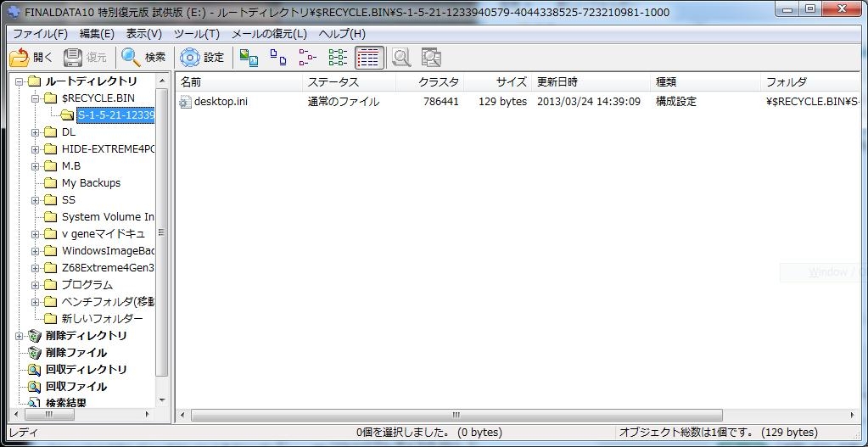Viewport: 868px width, 447px height.
Task: Click the 通常のファイル status cell
Action: (344, 102)
